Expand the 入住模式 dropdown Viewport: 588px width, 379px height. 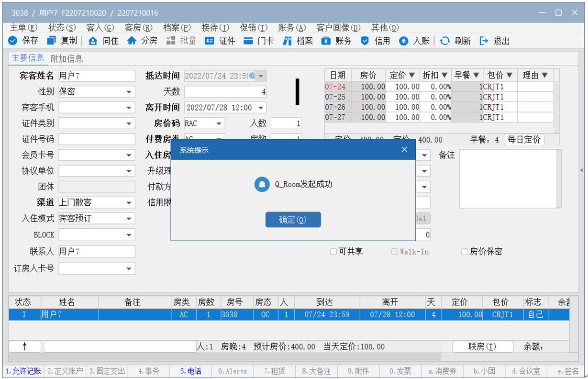129,219
